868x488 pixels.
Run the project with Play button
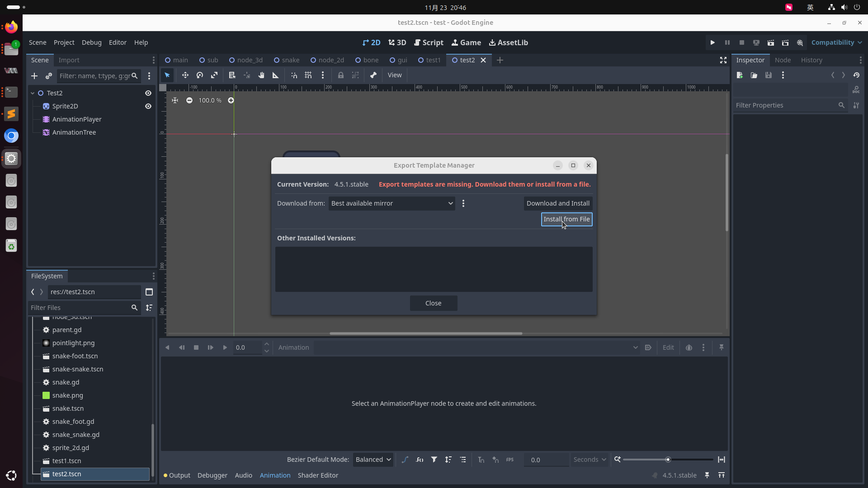(712, 42)
